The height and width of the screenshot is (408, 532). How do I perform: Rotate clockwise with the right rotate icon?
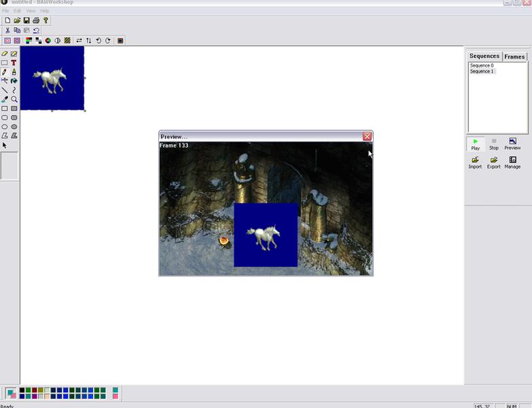coord(108,41)
